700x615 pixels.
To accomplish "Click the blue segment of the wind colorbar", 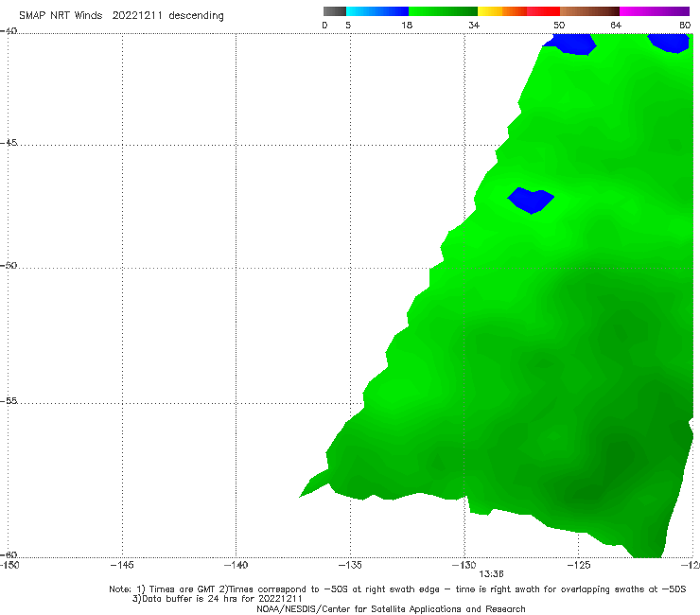I will tap(377, 11).
